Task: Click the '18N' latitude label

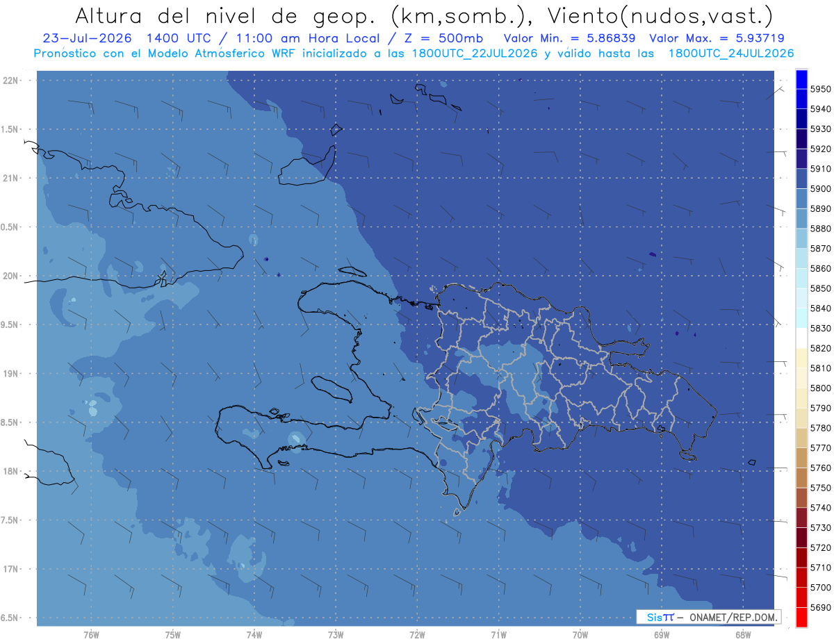Action: (11, 471)
